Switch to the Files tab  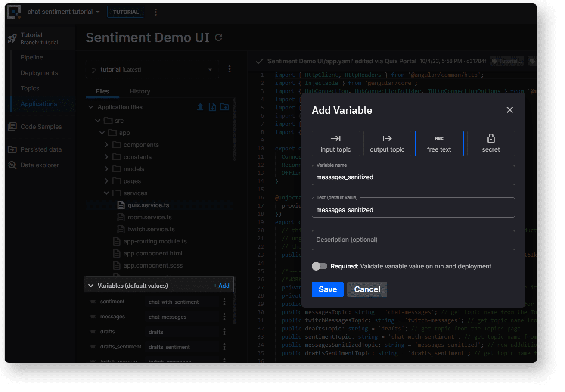(x=102, y=91)
